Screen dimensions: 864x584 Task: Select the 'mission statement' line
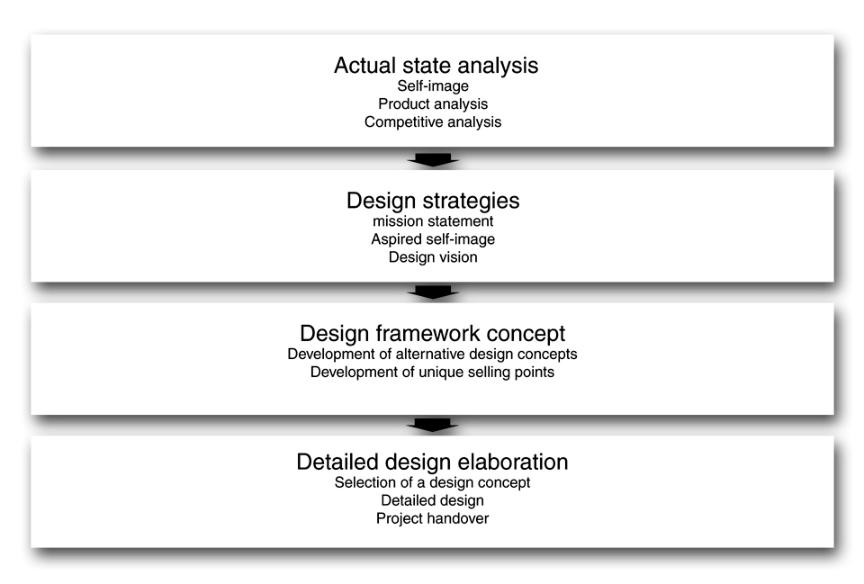[x=433, y=221]
